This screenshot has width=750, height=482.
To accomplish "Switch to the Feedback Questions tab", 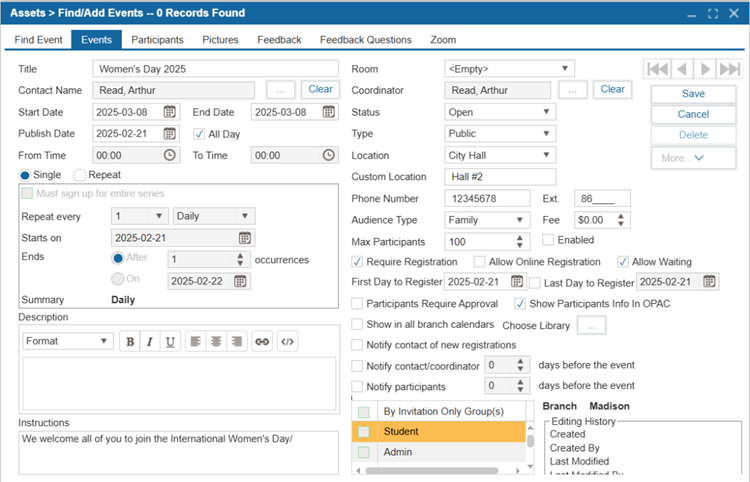I will pos(366,40).
